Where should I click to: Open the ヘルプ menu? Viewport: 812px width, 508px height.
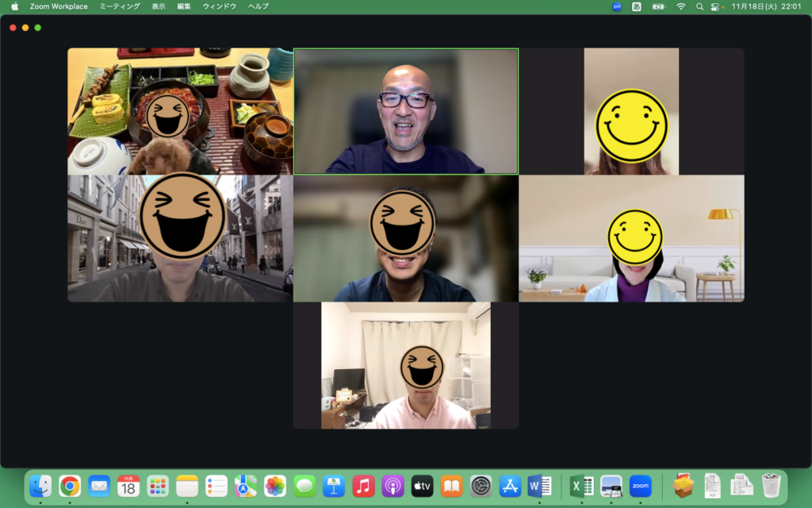tap(258, 6)
